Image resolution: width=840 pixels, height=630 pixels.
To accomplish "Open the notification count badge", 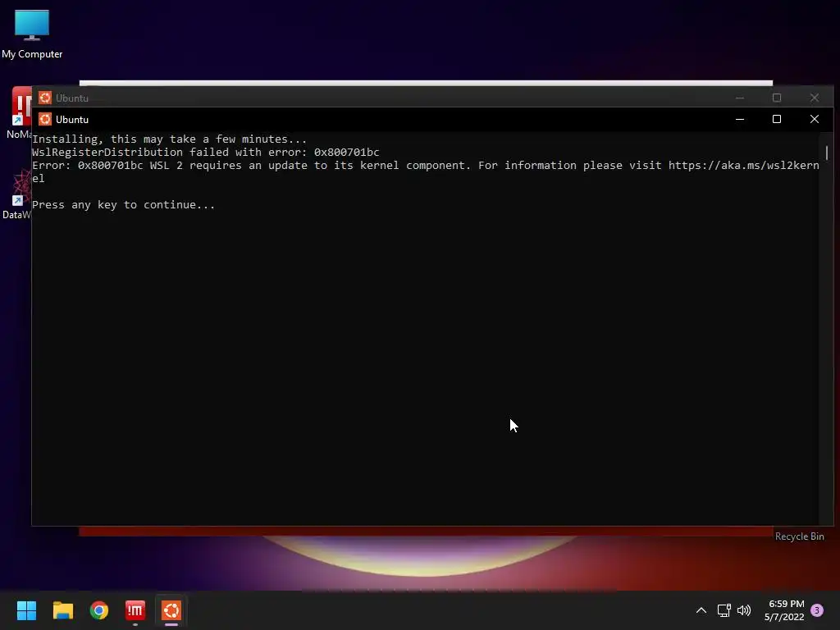I will click(817, 610).
